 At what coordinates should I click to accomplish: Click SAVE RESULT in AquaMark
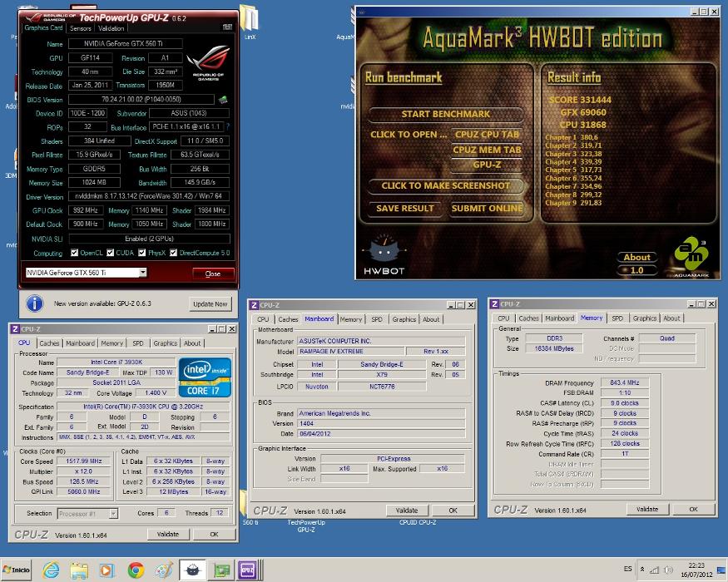[405, 209]
